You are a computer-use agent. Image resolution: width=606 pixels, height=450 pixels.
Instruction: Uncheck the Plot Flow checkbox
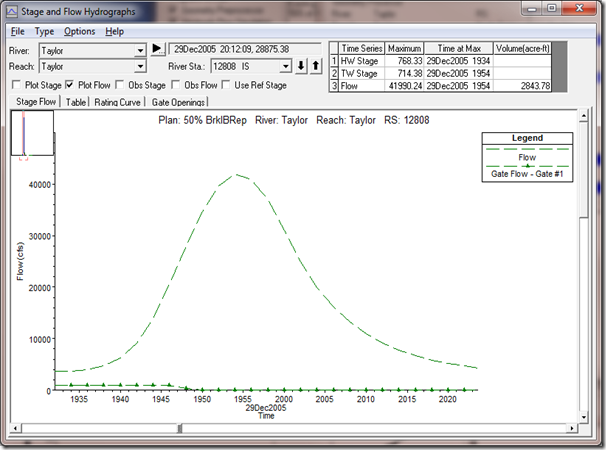[70, 85]
